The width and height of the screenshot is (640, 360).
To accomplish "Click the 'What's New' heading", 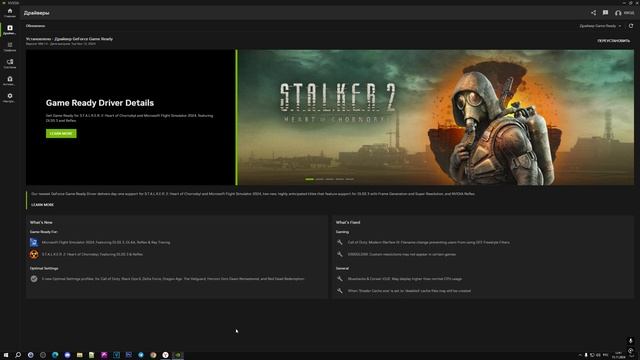I will click(41, 222).
